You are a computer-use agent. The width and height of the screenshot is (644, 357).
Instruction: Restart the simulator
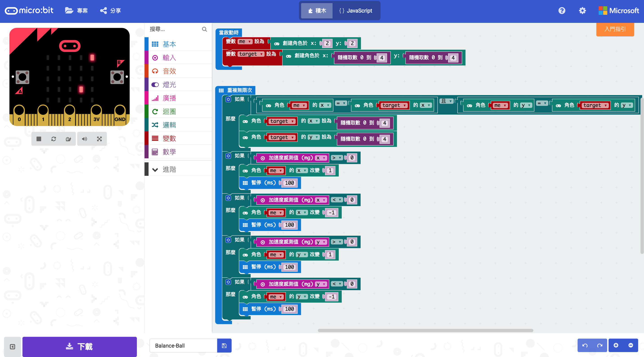53,139
